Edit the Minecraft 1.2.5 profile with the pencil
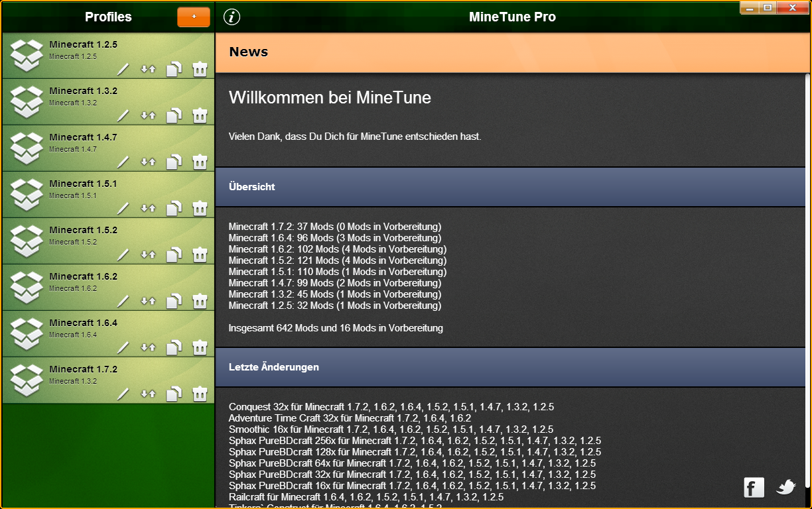This screenshot has width=812, height=509. (123, 69)
